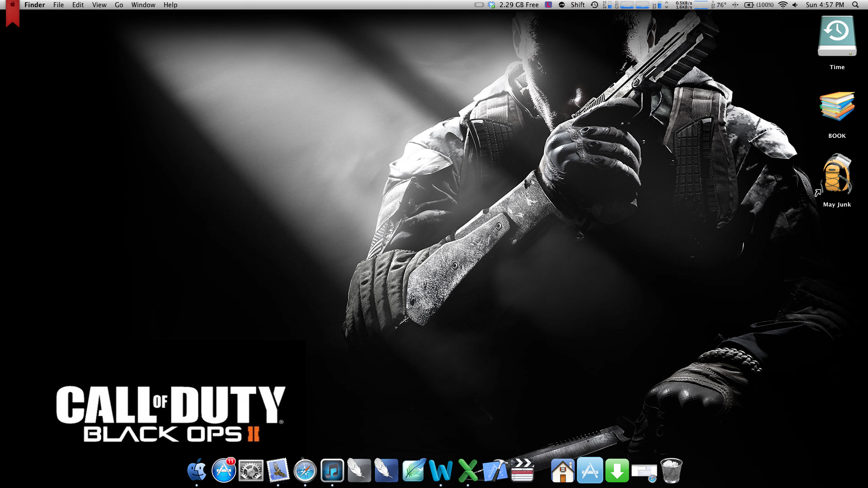Open Finder from the Dock

click(x=197, y=470)
